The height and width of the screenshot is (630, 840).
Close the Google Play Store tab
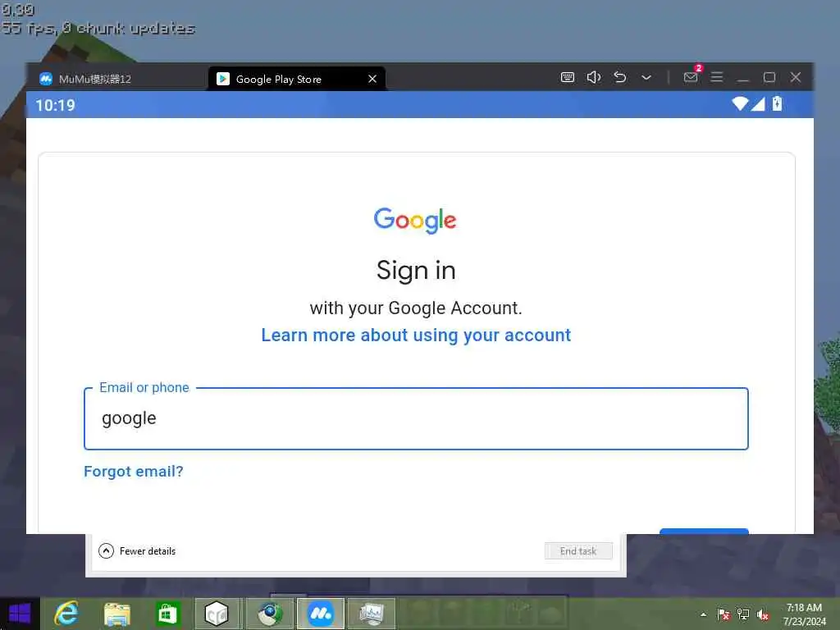(x=372, y=79)
